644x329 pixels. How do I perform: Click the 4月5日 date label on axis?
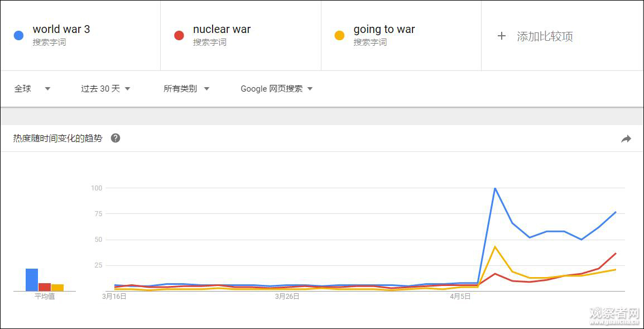tap(460, 297)
